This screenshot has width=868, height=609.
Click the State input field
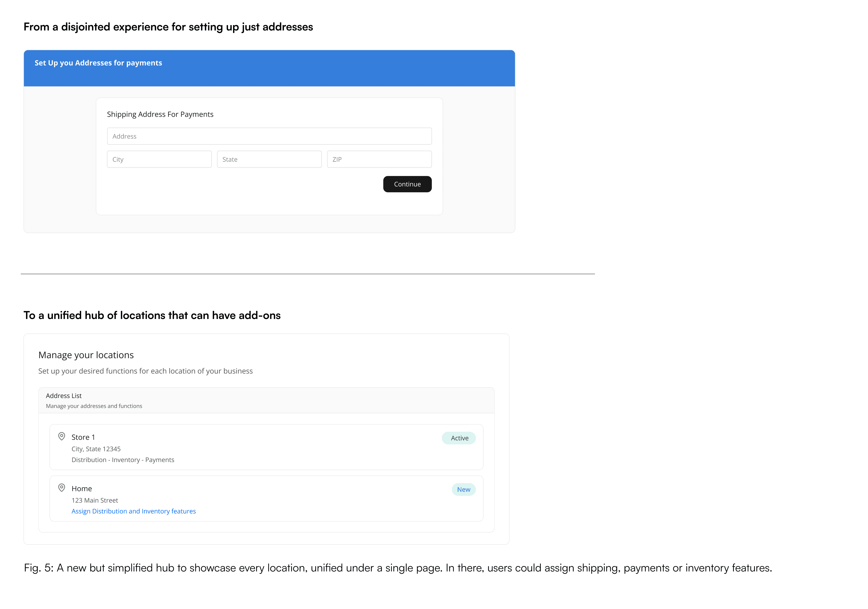(269, 159)
